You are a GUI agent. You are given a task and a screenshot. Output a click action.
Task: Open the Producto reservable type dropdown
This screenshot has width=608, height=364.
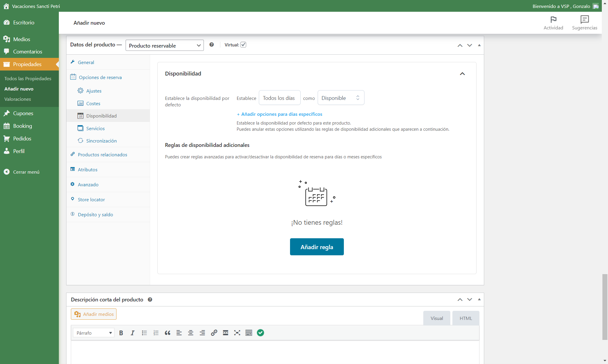(165, 45)
